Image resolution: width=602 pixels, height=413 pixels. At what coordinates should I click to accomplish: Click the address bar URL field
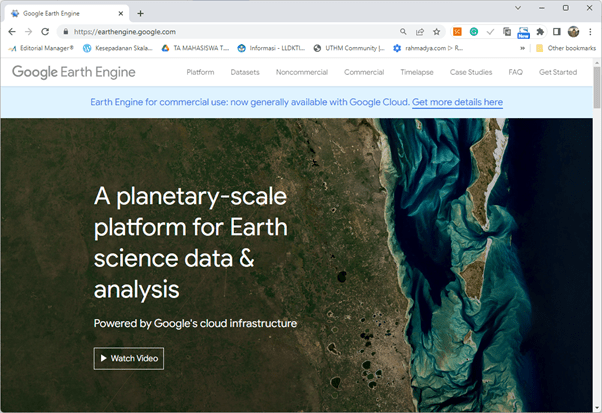(230, 31)
